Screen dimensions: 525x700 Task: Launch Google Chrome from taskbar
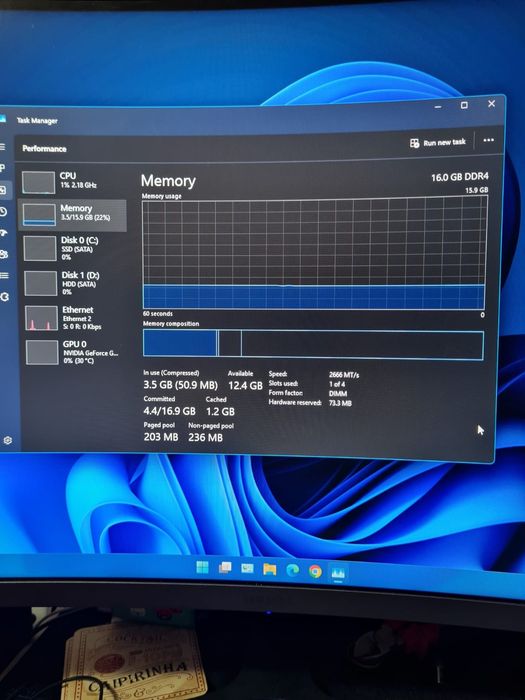click(x=315, y=571)
